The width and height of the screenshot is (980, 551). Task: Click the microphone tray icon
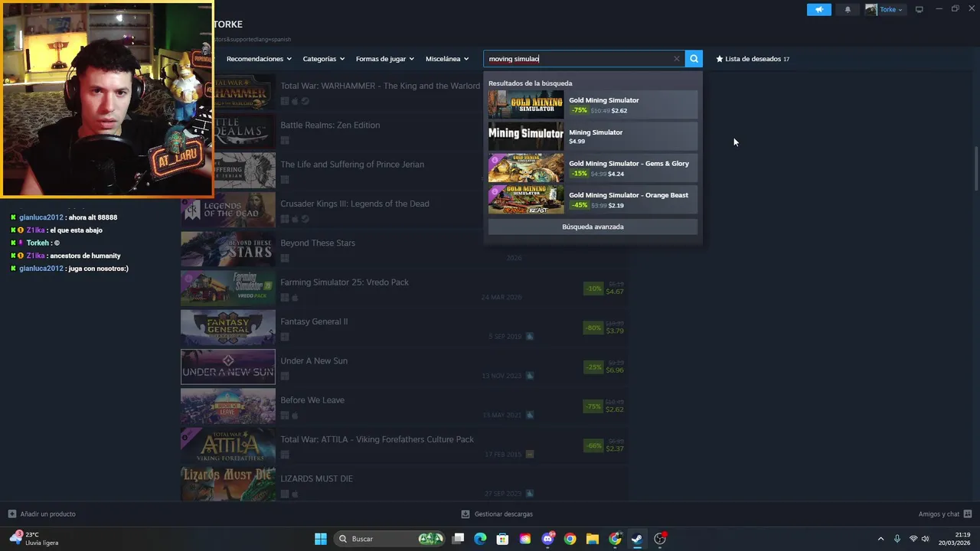coord(897,539)
